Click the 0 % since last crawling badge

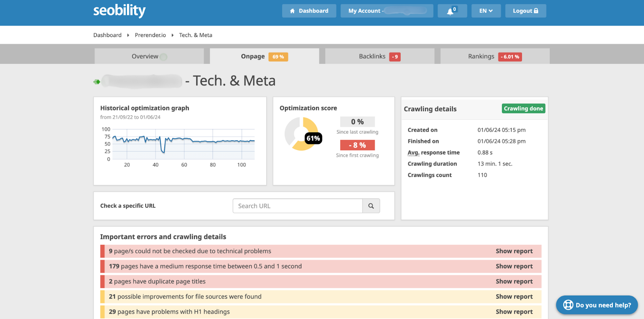coord(357,122)
